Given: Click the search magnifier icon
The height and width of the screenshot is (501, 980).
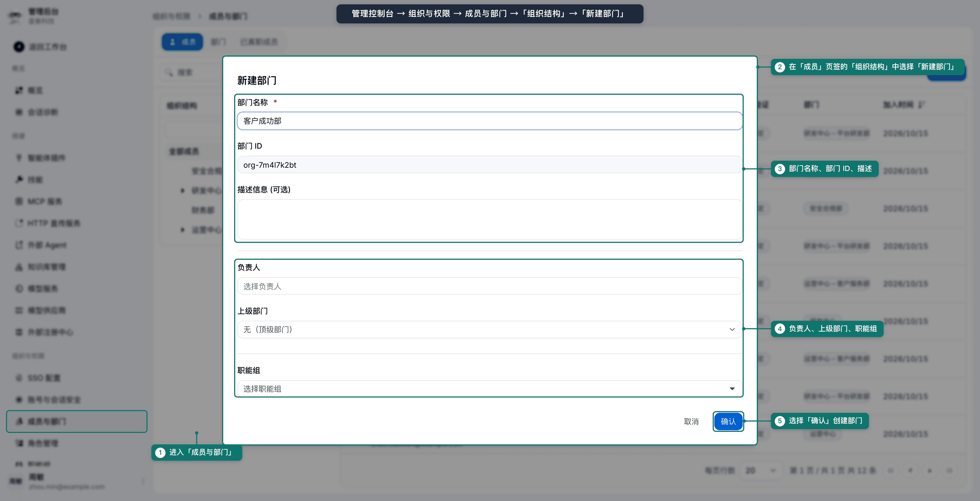Looking at the screenshot, I should [169, 72].
